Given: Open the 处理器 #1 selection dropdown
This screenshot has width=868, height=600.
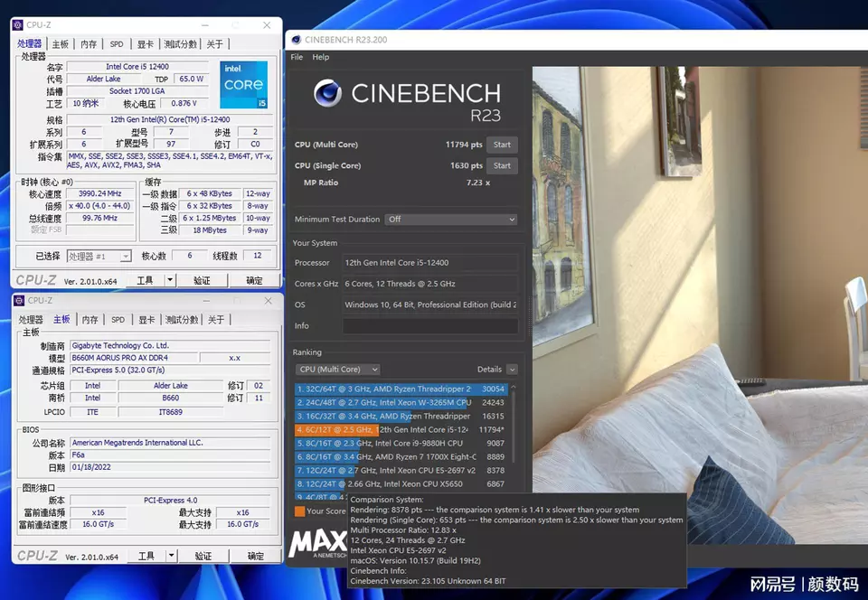Looking at the screenshot, I should [x=99, y=256].
